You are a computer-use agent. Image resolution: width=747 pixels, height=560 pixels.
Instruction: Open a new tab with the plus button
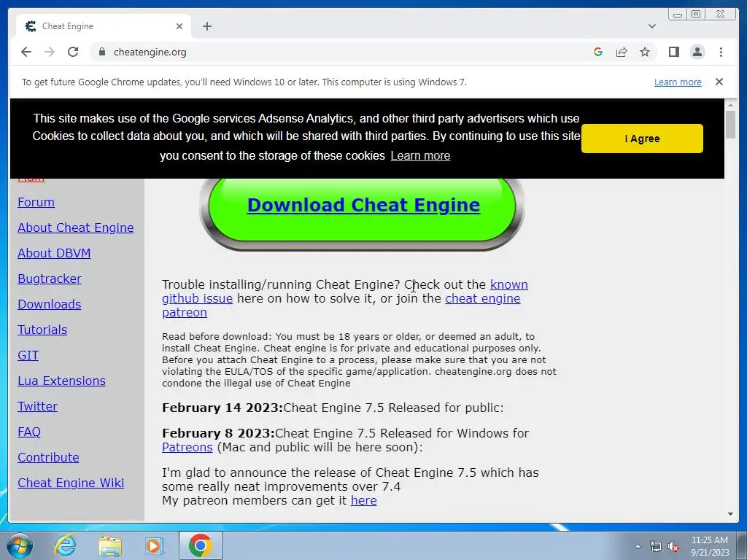(x=206, y=26)
